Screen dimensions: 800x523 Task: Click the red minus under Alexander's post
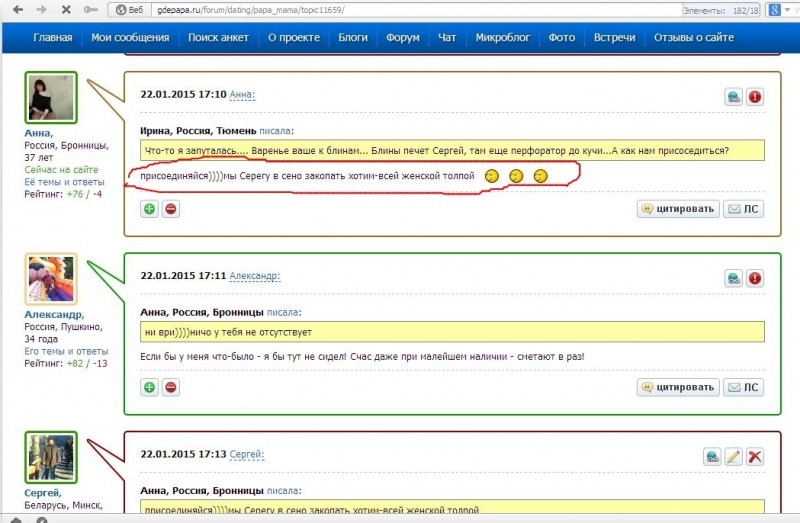click(171, 387)
